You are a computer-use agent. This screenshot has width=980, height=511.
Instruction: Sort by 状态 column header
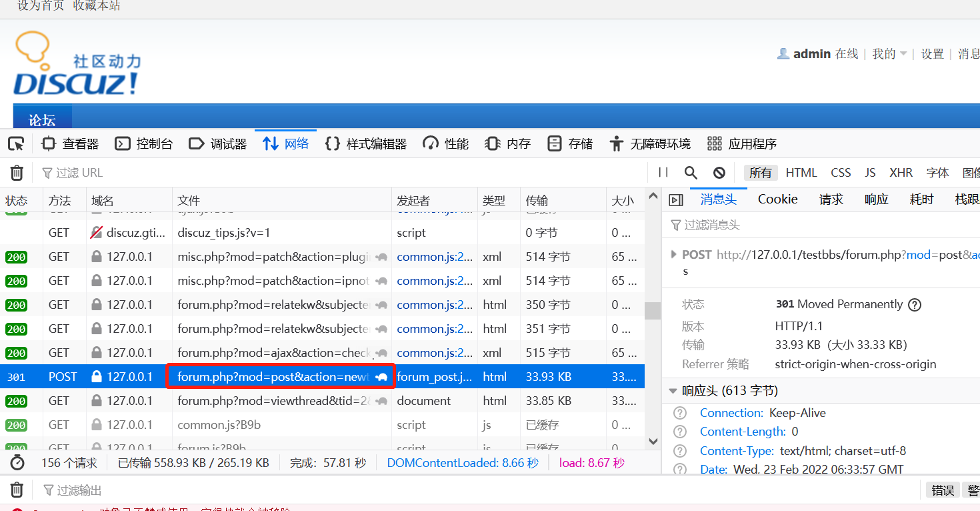(x=21, y=200)
